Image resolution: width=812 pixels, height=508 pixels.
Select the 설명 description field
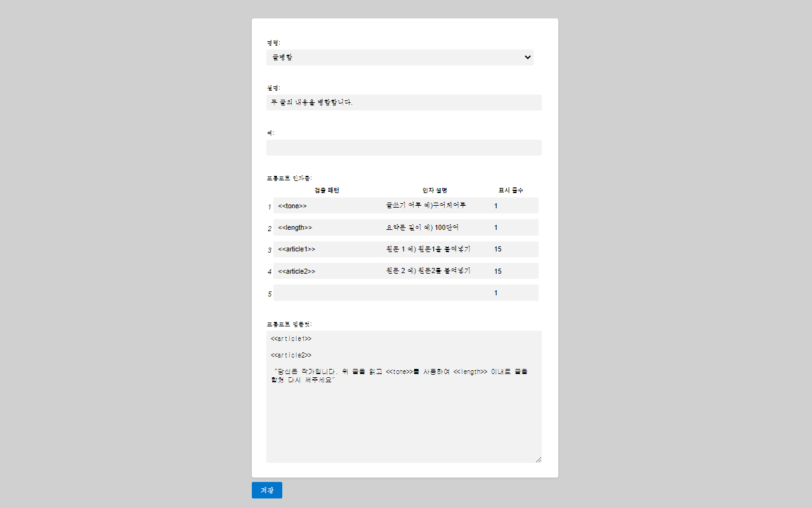(x=404, y=102)
